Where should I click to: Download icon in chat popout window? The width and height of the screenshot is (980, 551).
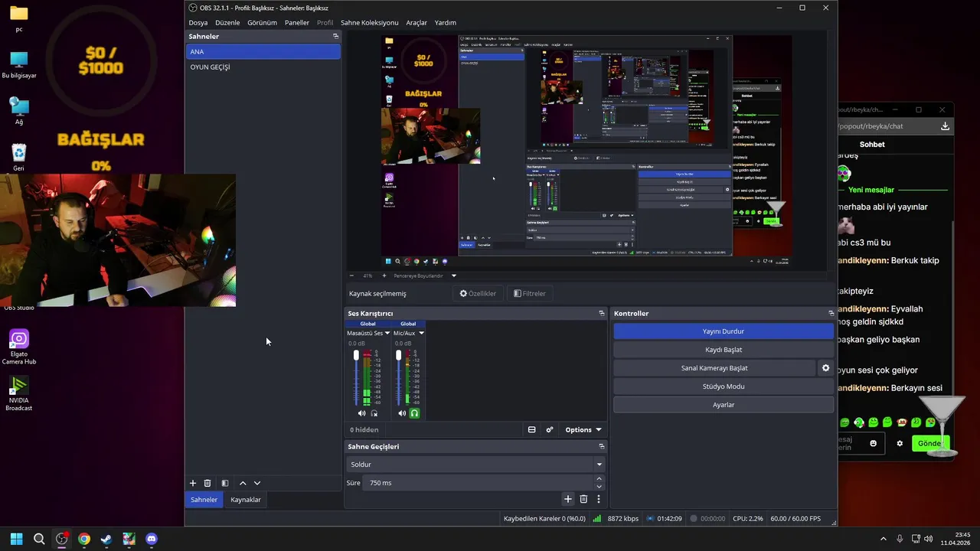click(945, 126)
